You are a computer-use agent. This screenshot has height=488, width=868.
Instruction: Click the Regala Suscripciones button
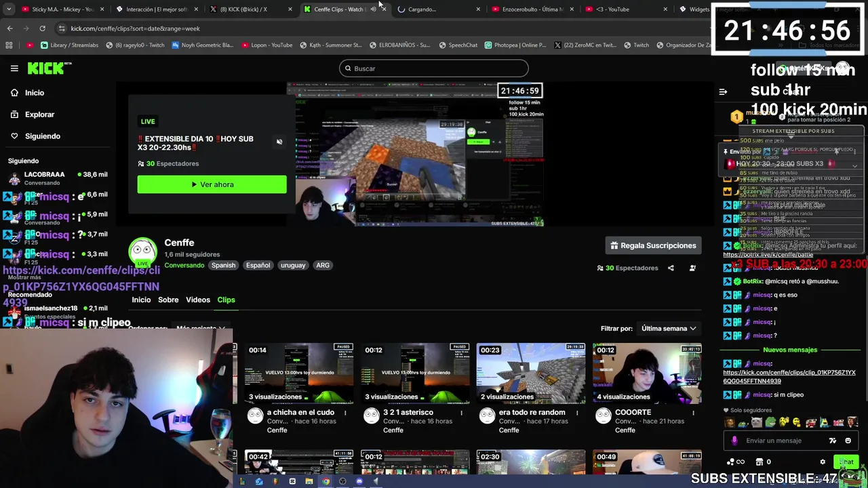click(653, 245)
